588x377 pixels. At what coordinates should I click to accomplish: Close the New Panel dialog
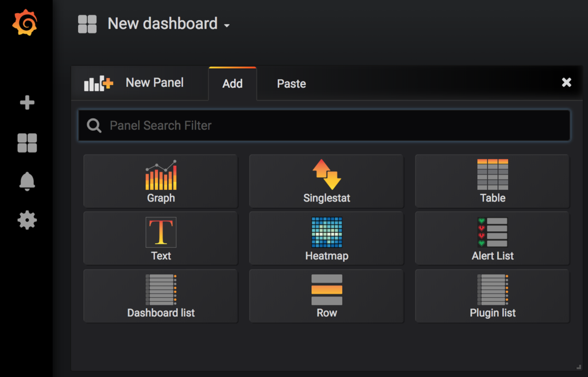566,82
